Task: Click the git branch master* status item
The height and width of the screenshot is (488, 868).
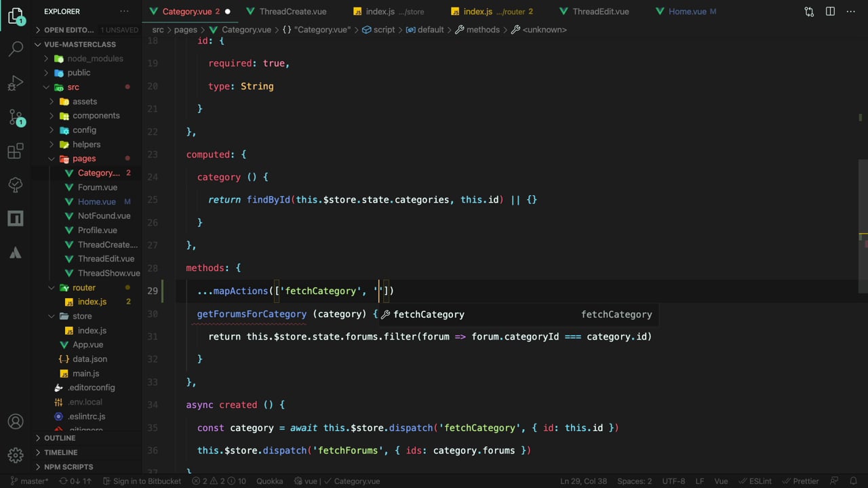Action: 28,481
